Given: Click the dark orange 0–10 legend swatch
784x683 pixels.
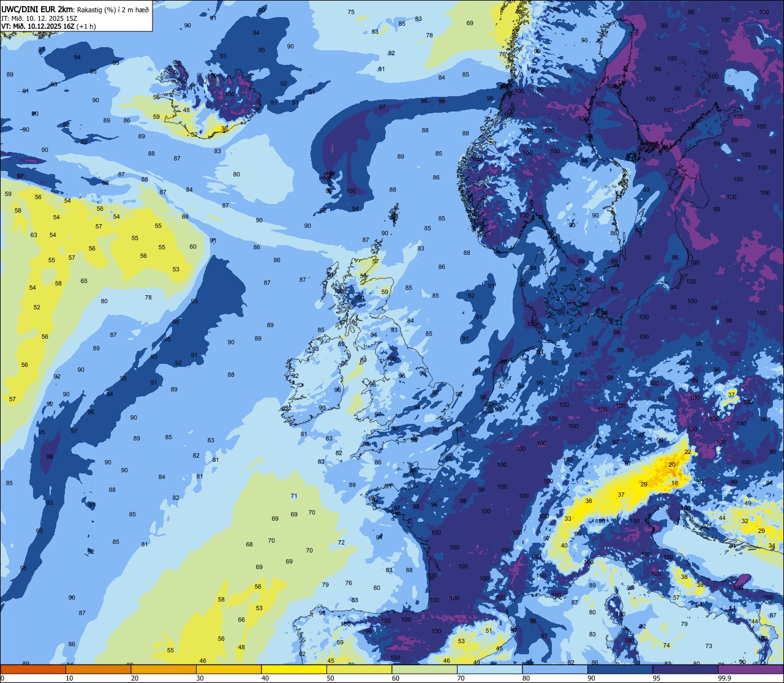Looking at the screenshot, I should tap(33, 669).
